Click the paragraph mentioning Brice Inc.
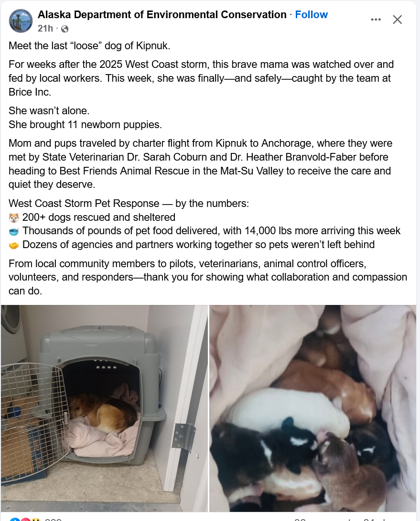This screenshot has height=521, width=420. click(201, 78)
